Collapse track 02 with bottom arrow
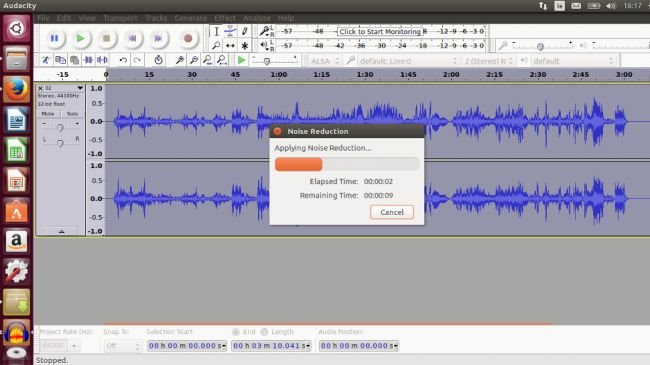This screenshot has height=365, width=650. [x=61, y=231]
